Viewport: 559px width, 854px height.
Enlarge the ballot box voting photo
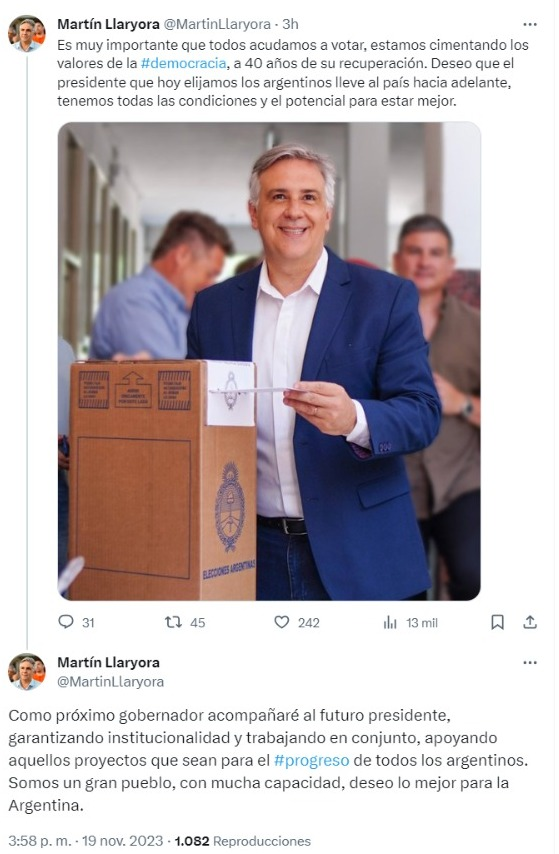pyautogui.click(x=269, y=361)
